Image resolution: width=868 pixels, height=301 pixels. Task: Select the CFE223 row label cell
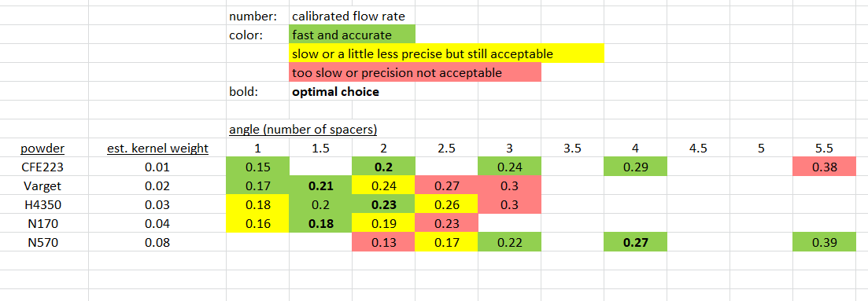point(42,167)
